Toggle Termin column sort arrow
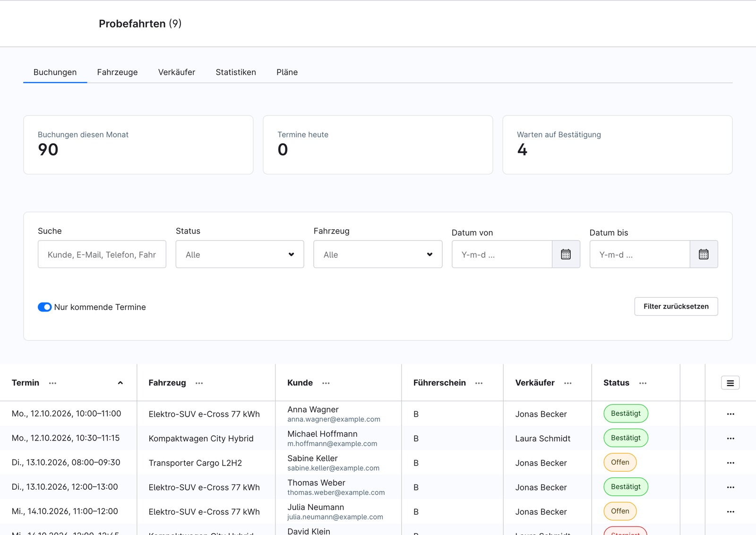Viewport: 756px width, 535px height. click(120, 383)
